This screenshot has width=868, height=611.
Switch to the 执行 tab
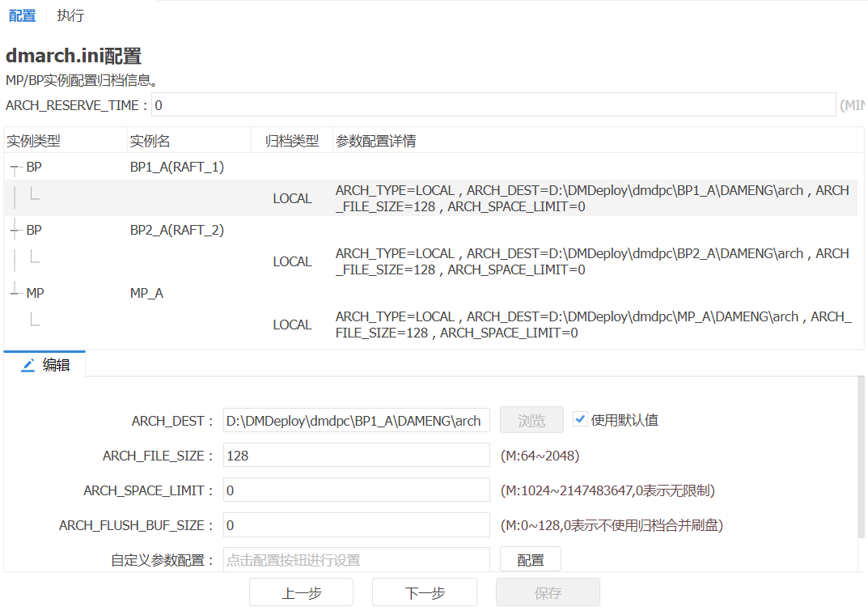[x=70, y=15]
